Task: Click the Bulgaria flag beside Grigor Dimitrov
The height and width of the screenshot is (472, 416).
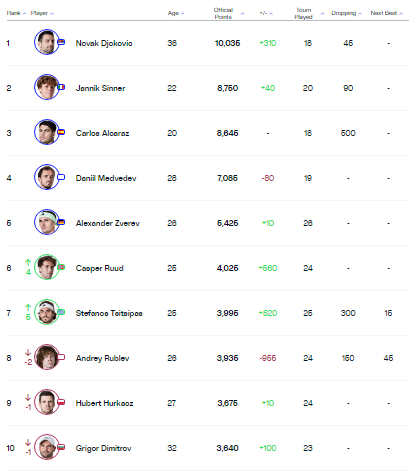Action: (61, 447)
